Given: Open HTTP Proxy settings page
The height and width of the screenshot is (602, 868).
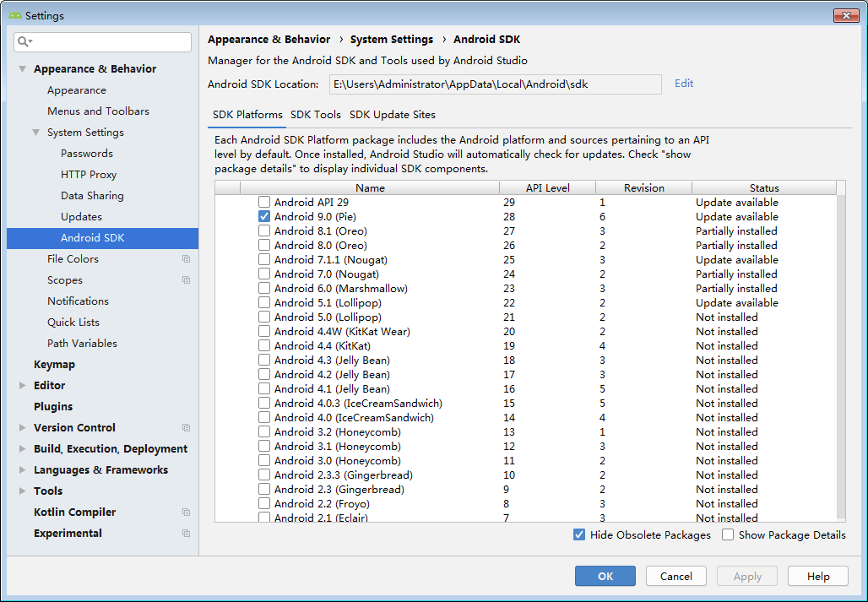Looking at the screenshot, I should pos(89,174).
